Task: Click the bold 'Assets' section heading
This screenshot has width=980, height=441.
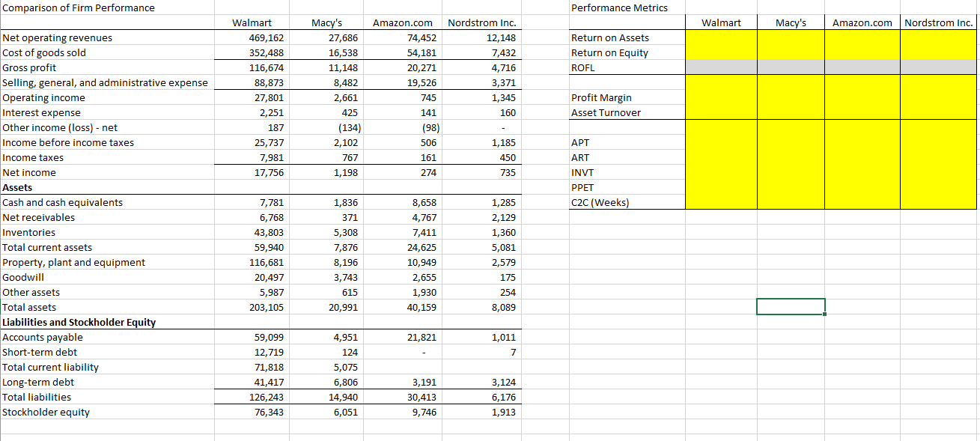Action: [17, 187]
